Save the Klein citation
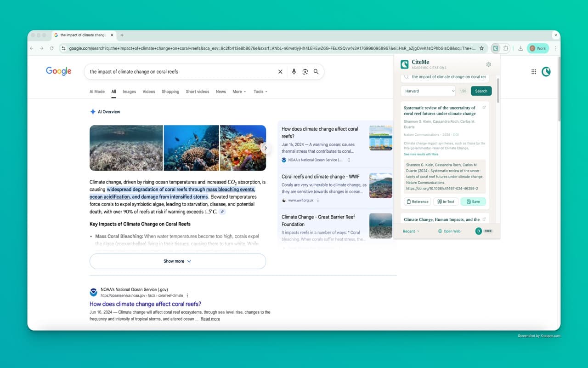The image size is (588, 368). pyautogui.click(x=473, y=201)
